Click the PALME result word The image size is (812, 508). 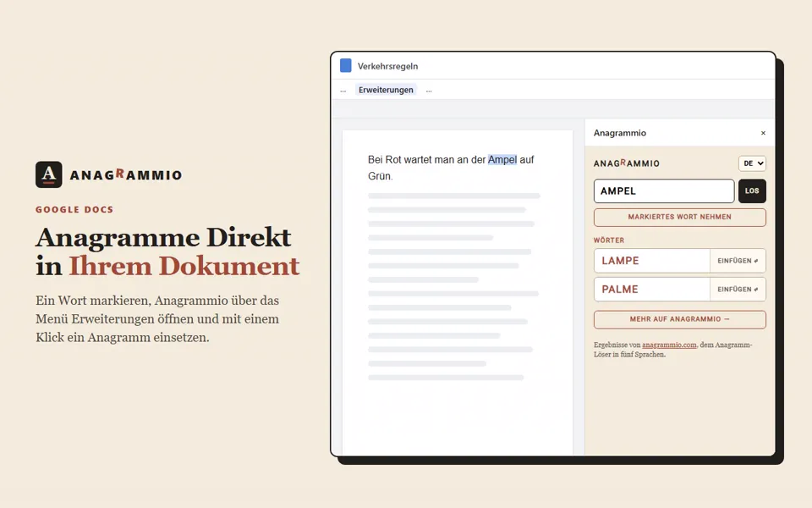[620, 290]
